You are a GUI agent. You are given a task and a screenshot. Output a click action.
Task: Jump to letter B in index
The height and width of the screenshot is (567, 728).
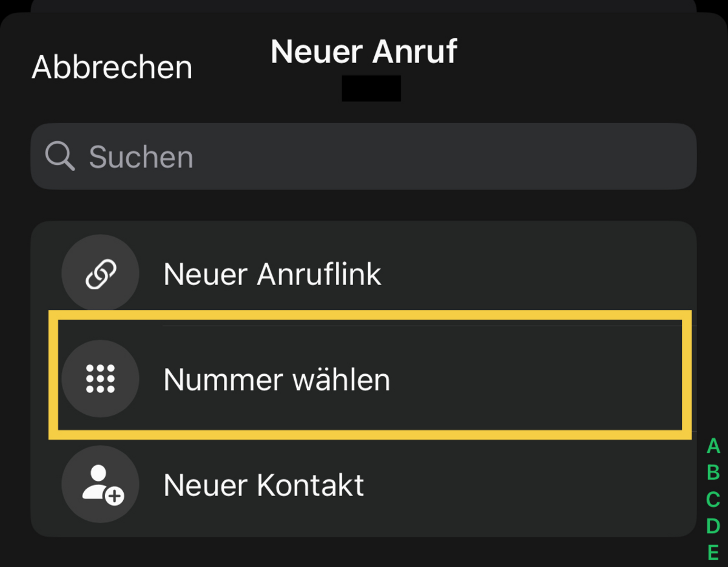point(713,472)
